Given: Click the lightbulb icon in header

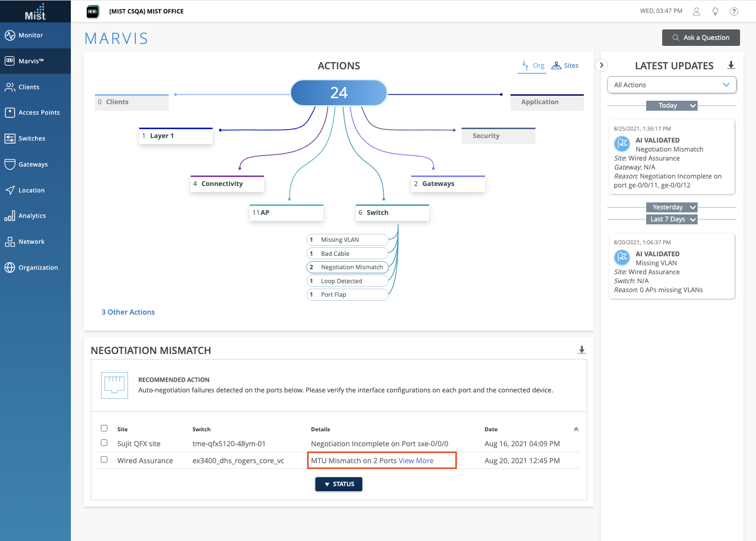Looking at the screenshot, I should pos(715,11).
